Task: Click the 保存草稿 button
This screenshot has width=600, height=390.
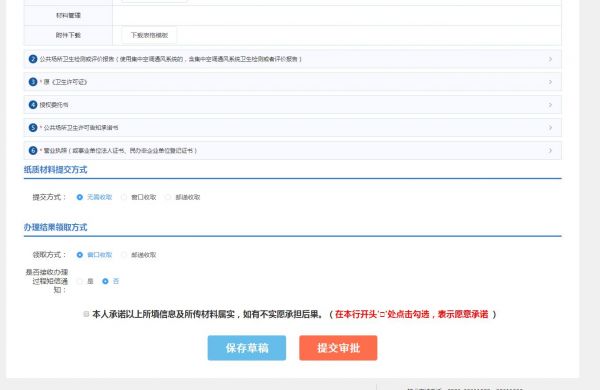Action: pyautogui.click(x=247, y=348)
